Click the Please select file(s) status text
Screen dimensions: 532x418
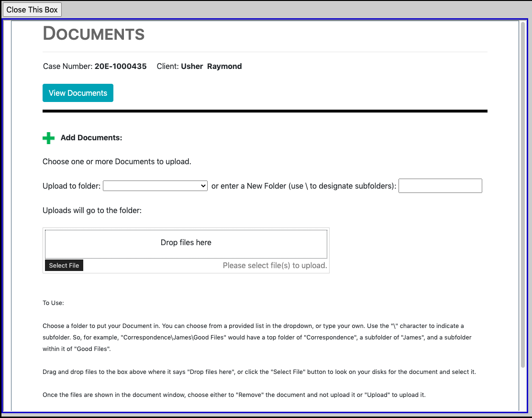[x=275, y=266]
